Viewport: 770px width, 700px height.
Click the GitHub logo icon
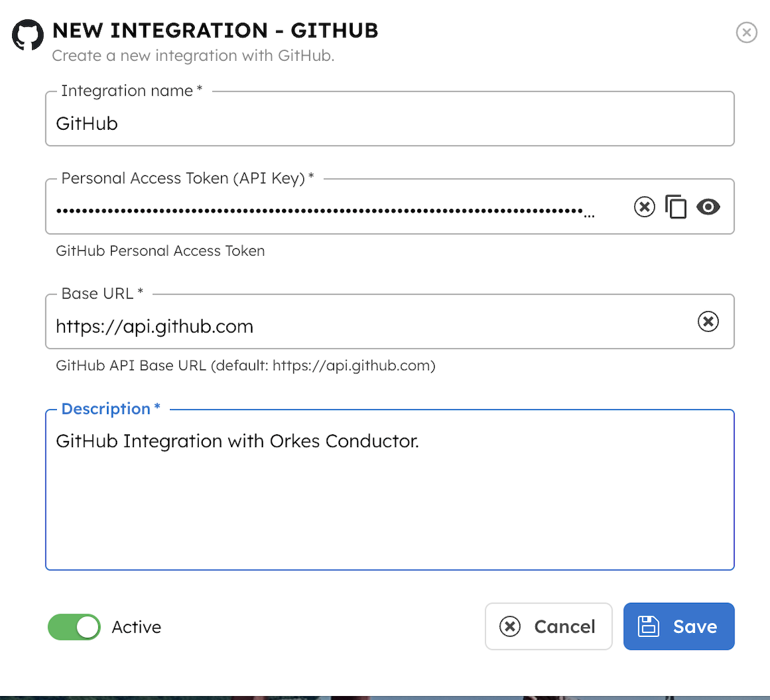pos(27,34)
